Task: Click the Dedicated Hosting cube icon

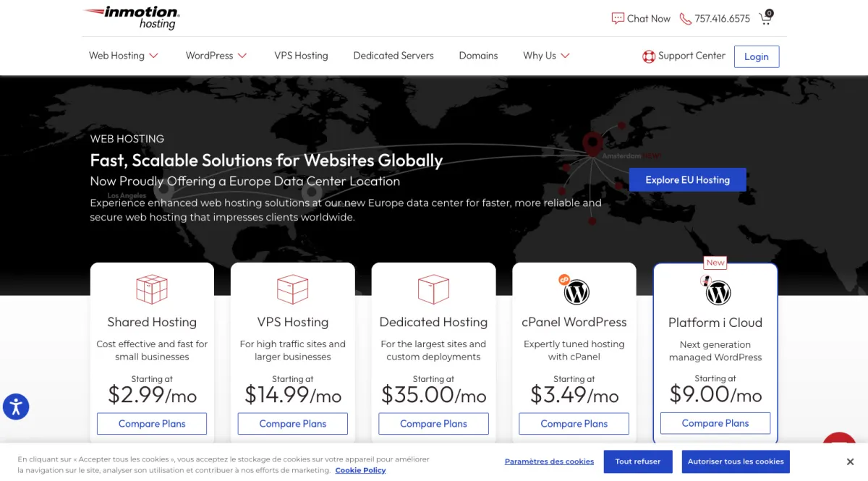Action: click(433, 289)
